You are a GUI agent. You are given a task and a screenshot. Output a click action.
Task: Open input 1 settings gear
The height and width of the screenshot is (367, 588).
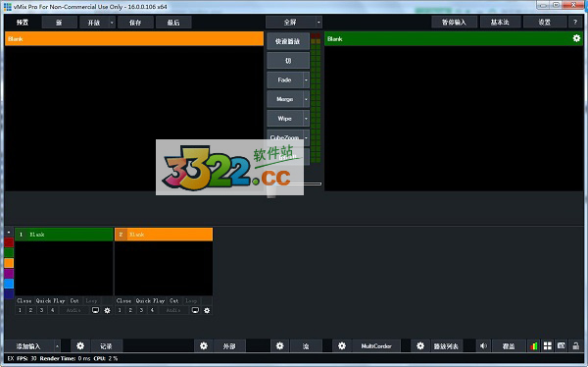tap(107, 310)
